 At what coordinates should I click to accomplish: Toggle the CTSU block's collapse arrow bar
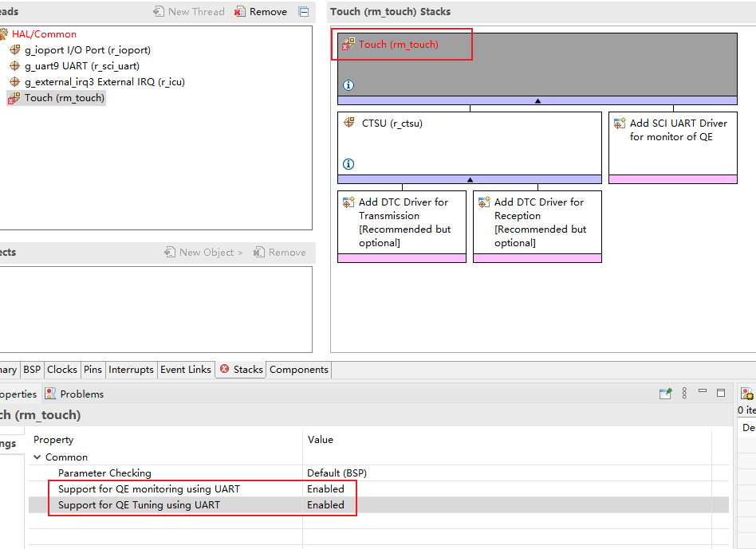470,180
